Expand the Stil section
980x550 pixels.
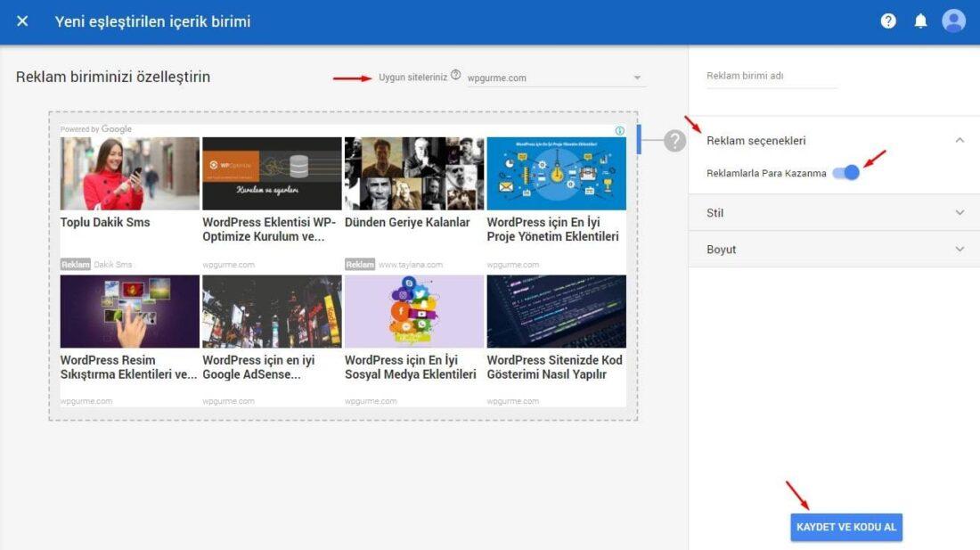[x=834, y=212]
